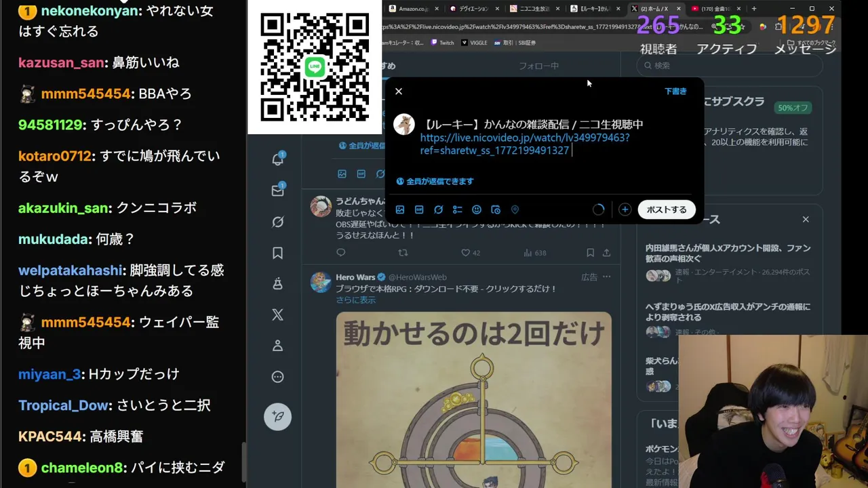
Task: Expand さらに表示 on Hero Wars ad
Action: [x=355, y=300]
